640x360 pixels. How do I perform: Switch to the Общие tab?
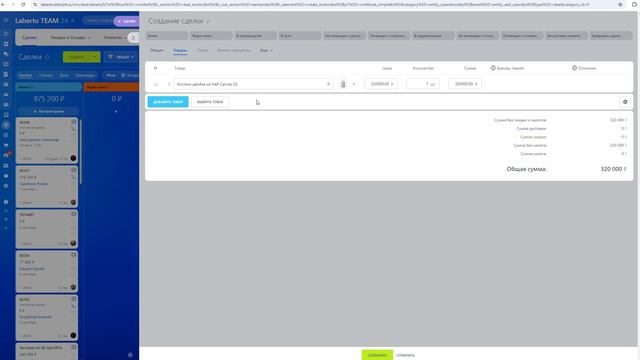tap(156, 50)
